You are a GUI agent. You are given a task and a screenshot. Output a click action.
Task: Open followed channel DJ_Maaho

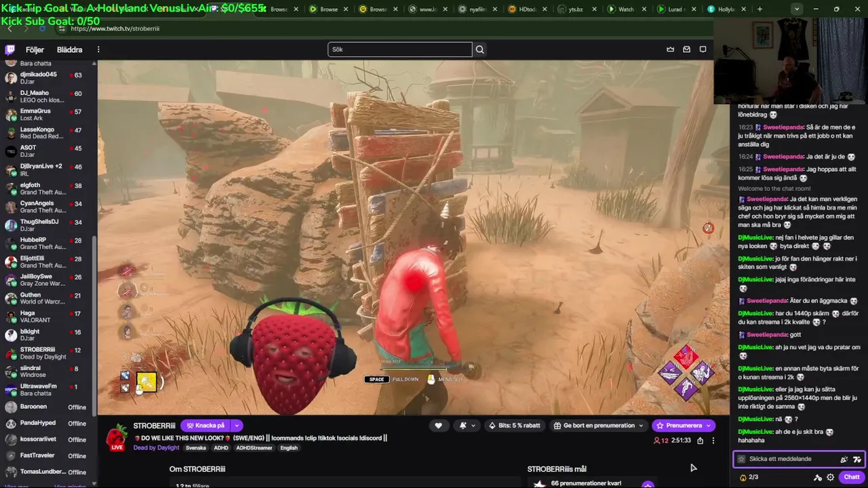tap(47, 96)
